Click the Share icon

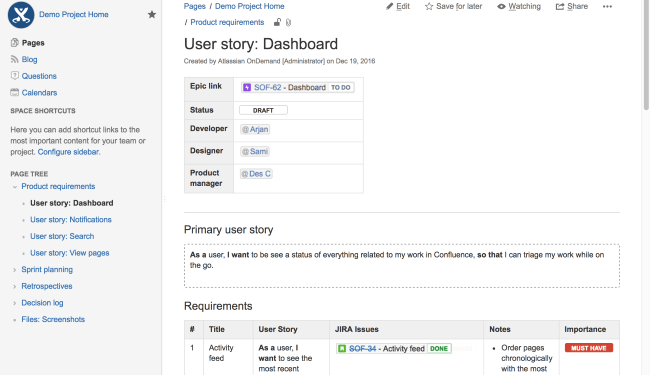click(x=560, y=6)
